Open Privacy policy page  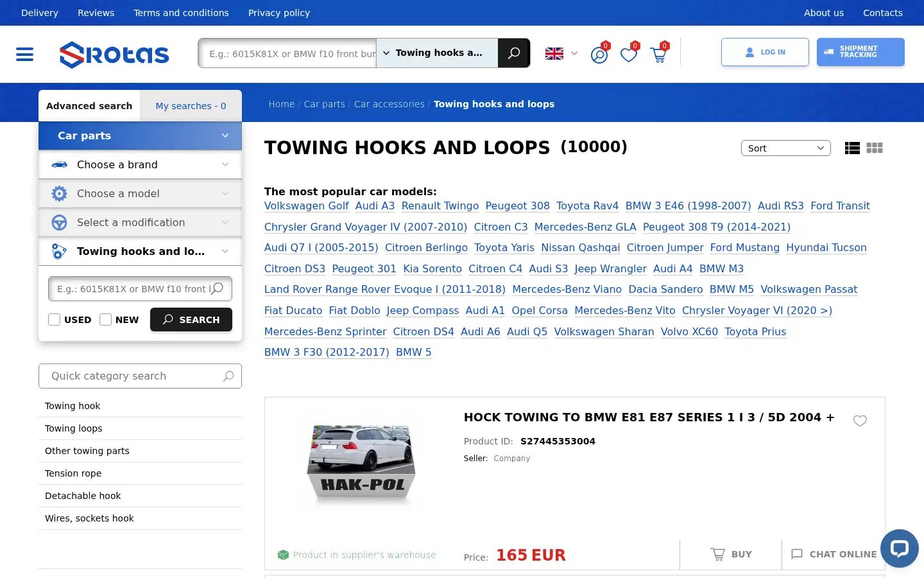(279, 13)
